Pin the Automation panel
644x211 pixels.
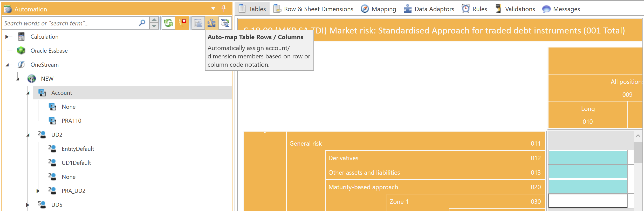[x=224, y=9]
